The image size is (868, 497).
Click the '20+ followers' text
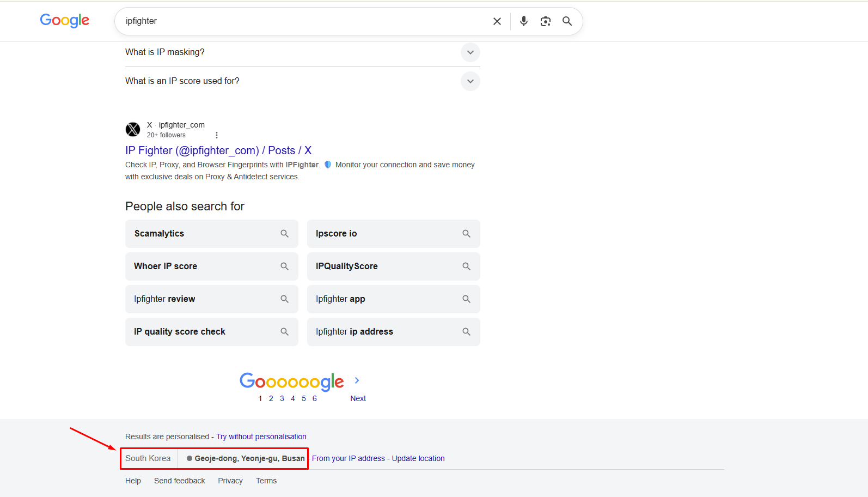point(166,135)
